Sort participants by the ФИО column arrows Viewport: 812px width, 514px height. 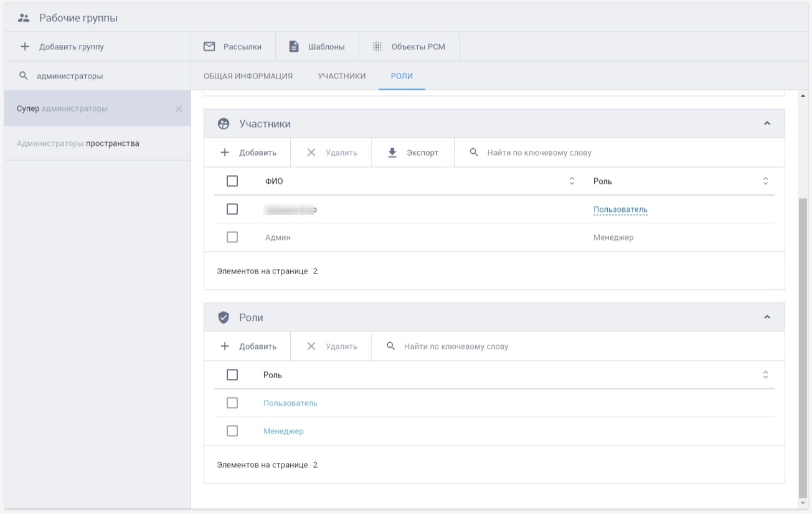pyautogui.click(x=572, y=181)
